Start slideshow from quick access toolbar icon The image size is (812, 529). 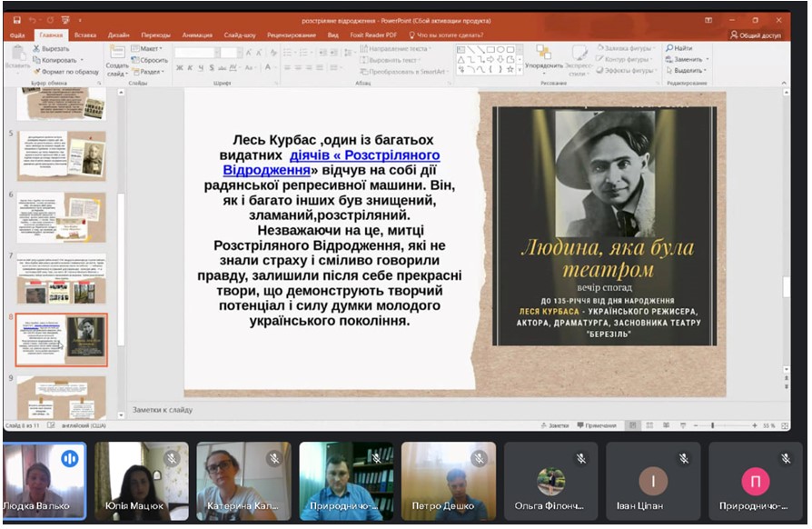click(x=65, y=20)
